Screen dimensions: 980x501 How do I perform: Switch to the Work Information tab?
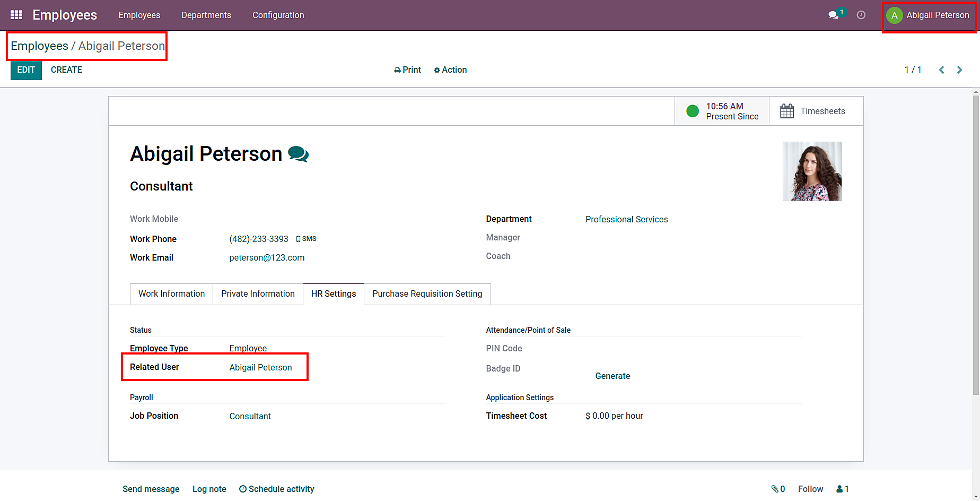(171, 294)
